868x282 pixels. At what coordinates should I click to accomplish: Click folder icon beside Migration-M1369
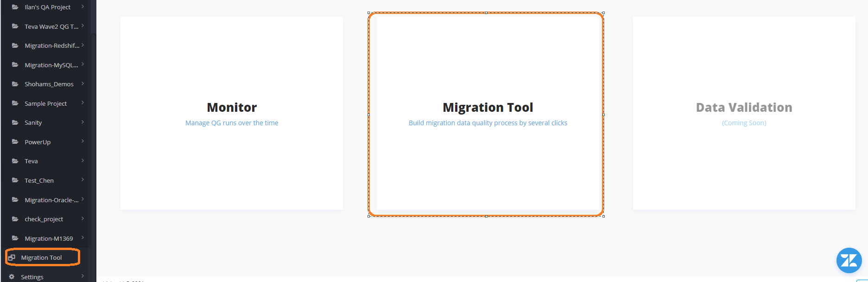click(x=15, y=238)
